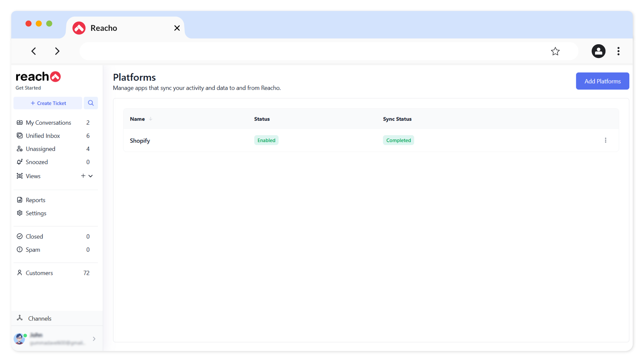Bookmark page with star icon

point(555,51)
